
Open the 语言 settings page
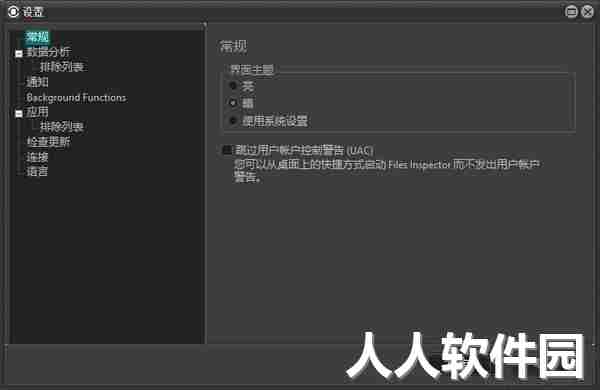(x=37, y=171)
